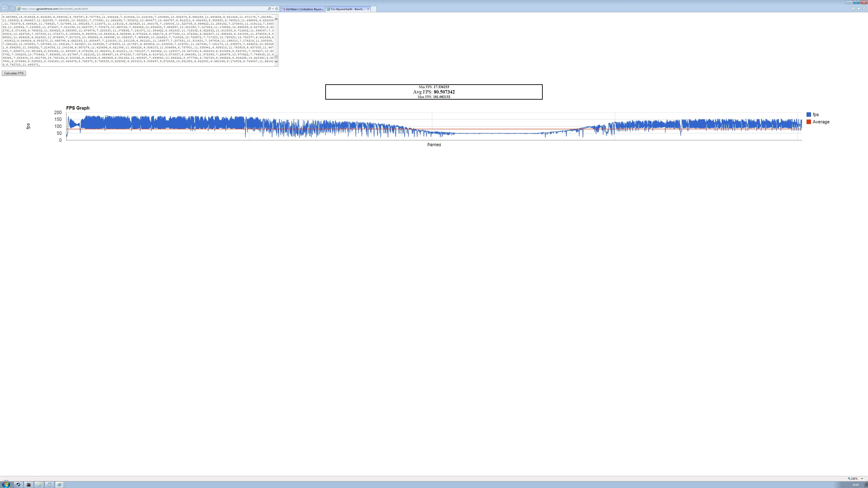Click the textarea scrollbar down arrow

pos(276,61)
